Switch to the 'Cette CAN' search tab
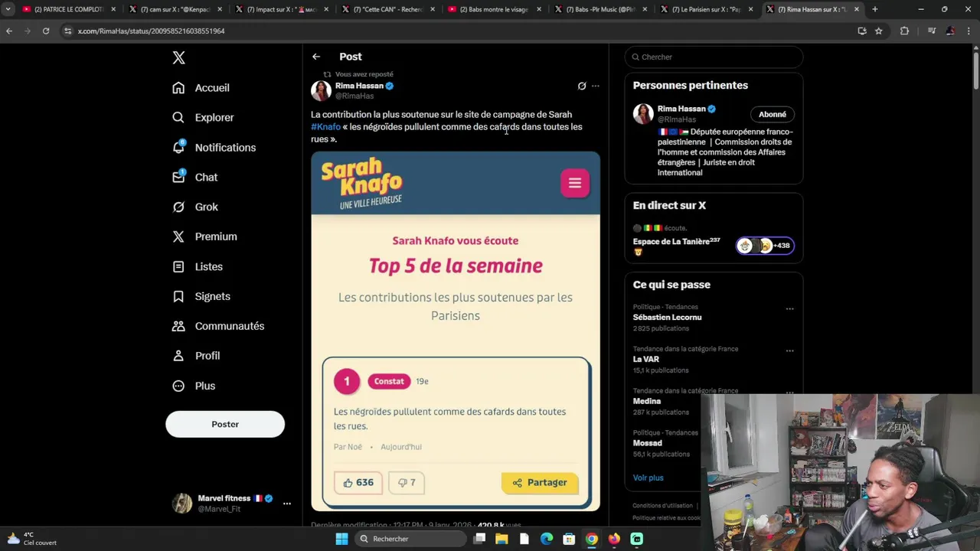This screenshot has width=980, height=551. coord(387,9)
